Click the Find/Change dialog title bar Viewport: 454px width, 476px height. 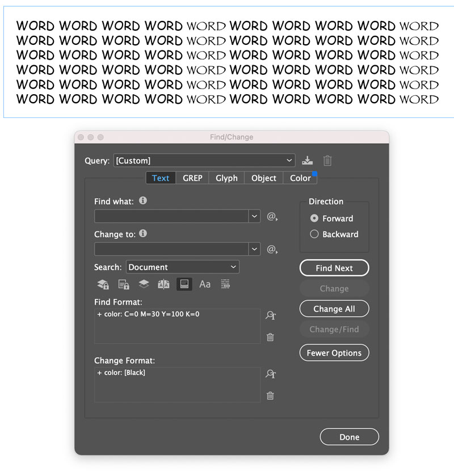[x=232, y=137]
